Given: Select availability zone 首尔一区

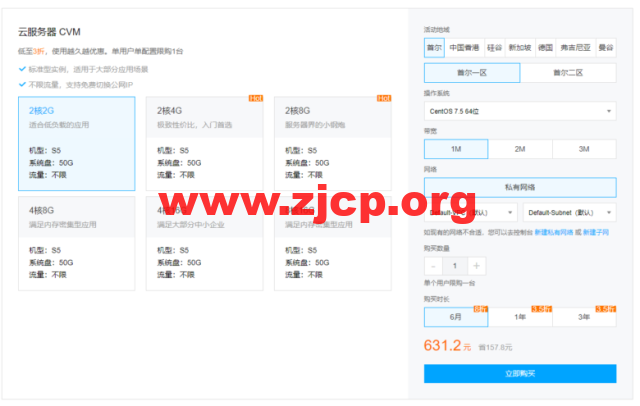Looking at the screenshot, I should (x=472, y=73).
